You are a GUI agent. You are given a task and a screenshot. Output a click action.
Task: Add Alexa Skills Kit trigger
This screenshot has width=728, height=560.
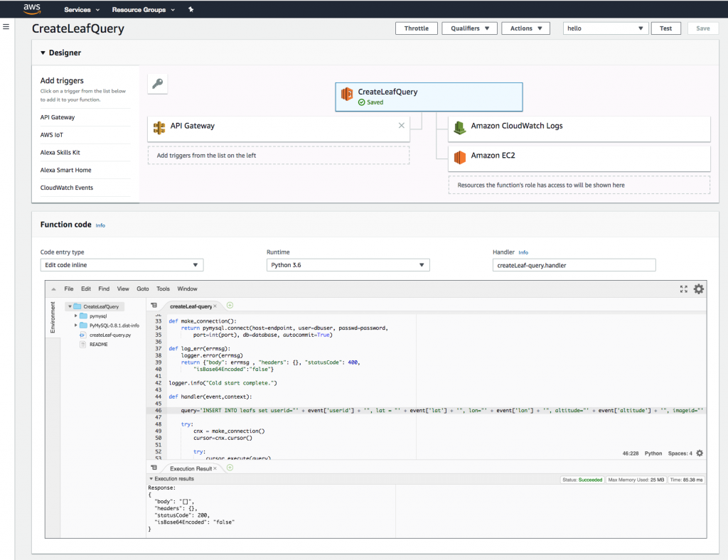click(x=60, y=153)
